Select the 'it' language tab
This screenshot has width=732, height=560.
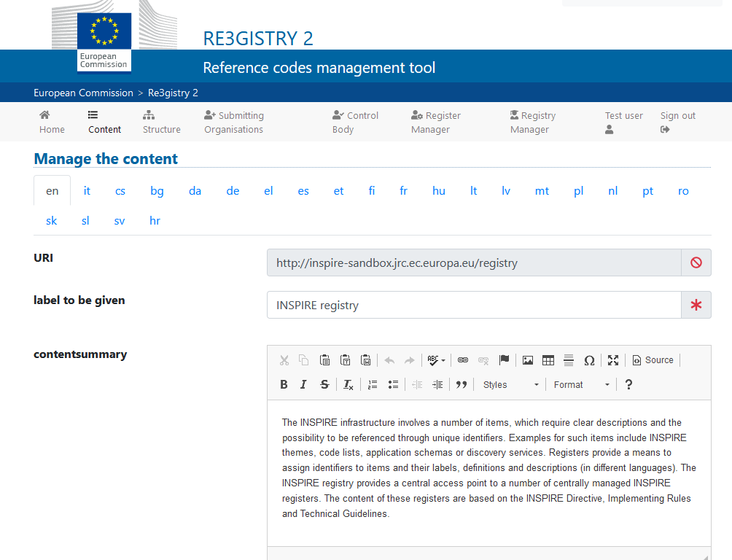pyautogui.click(x=87, y=190)
